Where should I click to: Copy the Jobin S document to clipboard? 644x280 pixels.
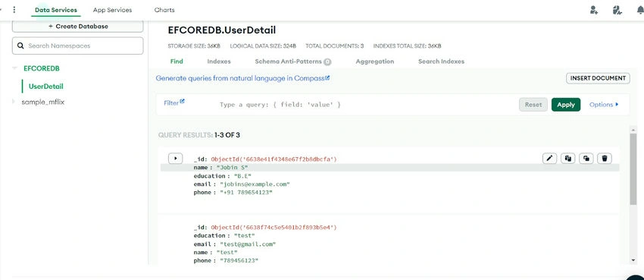click(568, 159)
